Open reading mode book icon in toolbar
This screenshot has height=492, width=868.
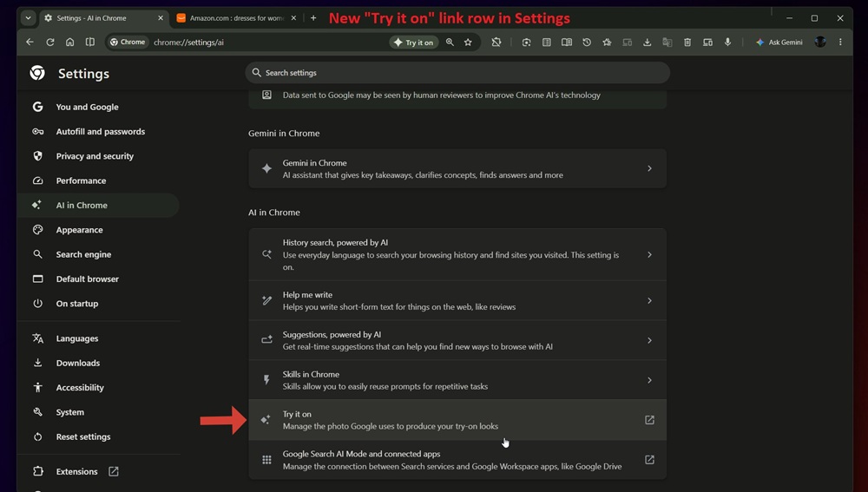click(x=566, y=42)
